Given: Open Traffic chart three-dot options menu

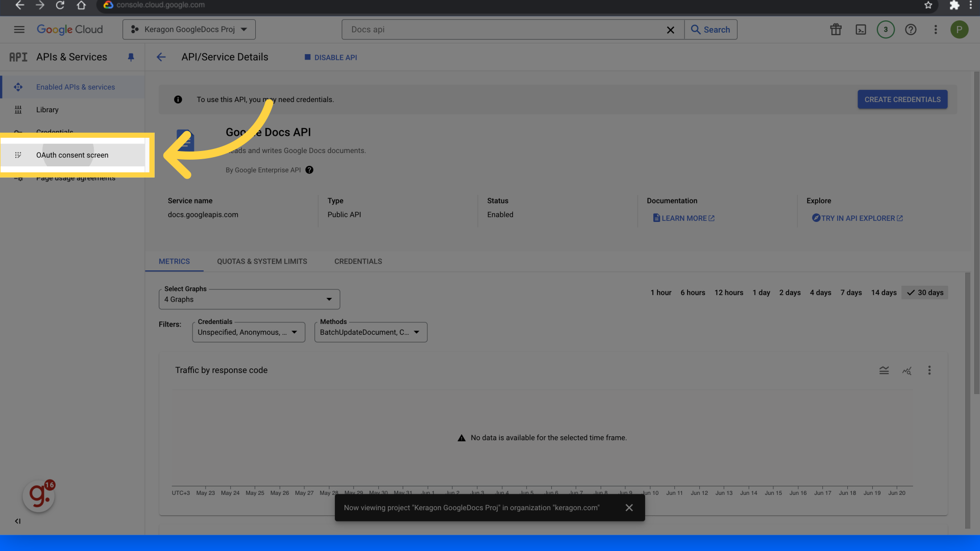Looking at the screenshot, I should tap(929, 370).
